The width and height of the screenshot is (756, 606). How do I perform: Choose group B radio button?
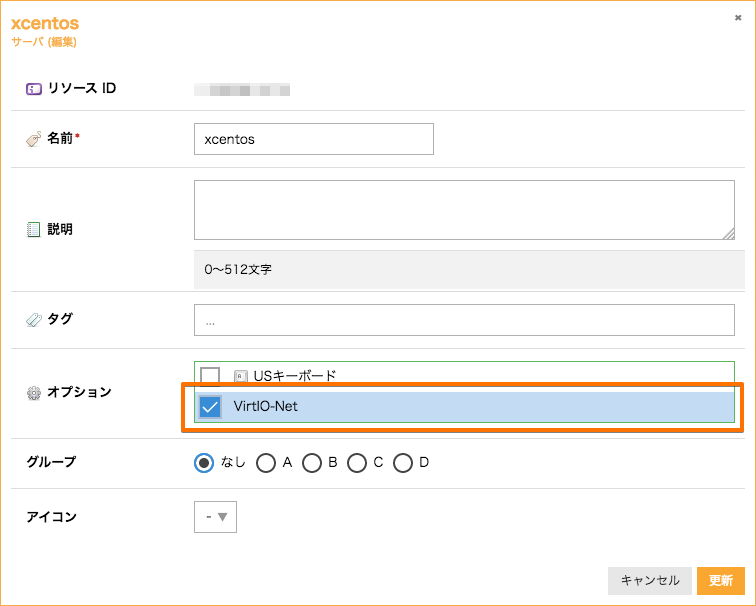pos(312,462)
